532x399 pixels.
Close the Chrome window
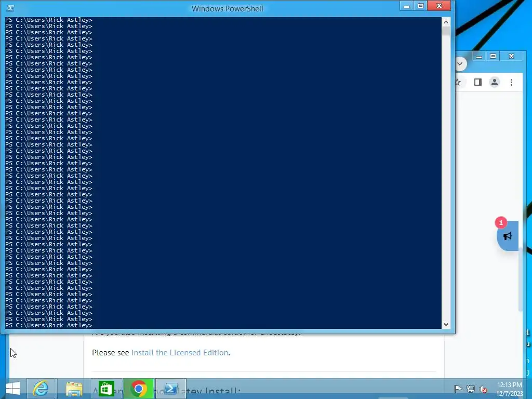tap(512, 56)
